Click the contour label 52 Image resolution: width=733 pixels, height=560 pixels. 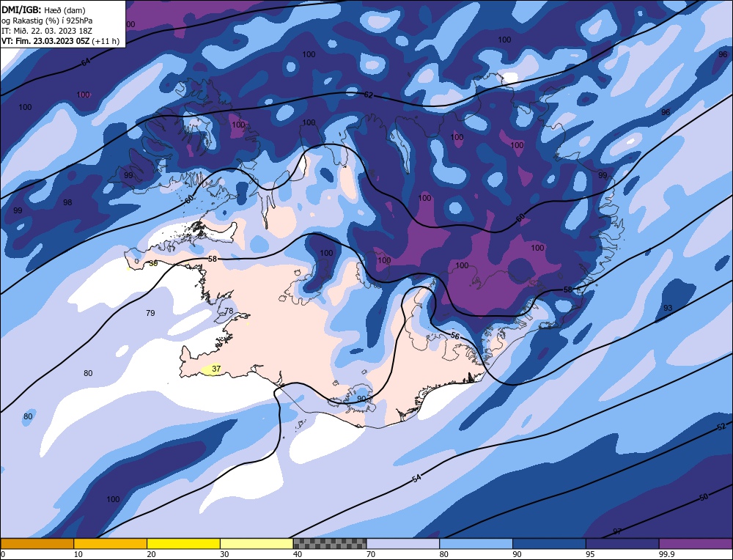721,427
